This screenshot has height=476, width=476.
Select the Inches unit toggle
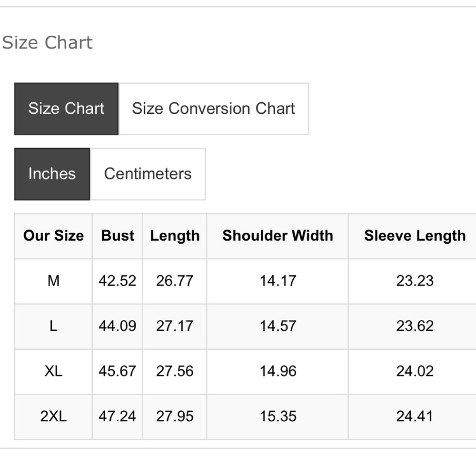(x=52, y=174)
